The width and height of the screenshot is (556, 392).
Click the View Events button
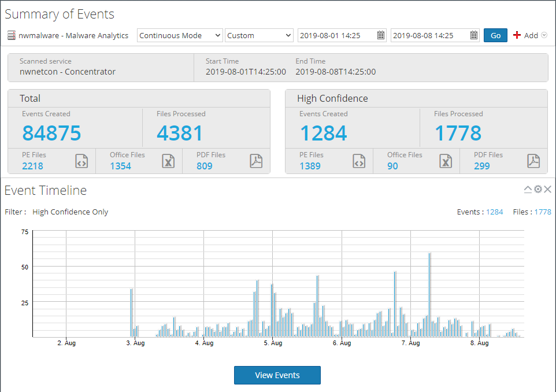[x=277, y=375]
